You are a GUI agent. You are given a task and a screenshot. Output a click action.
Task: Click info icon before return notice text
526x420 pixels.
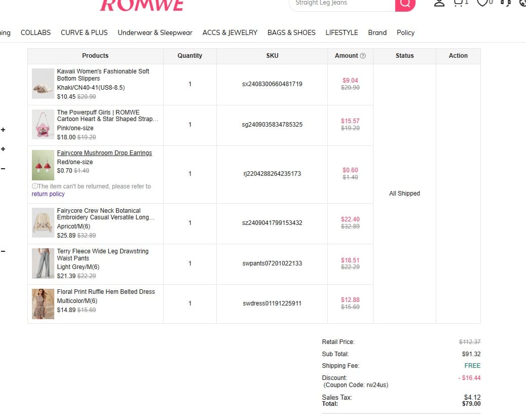click(34, 186)
